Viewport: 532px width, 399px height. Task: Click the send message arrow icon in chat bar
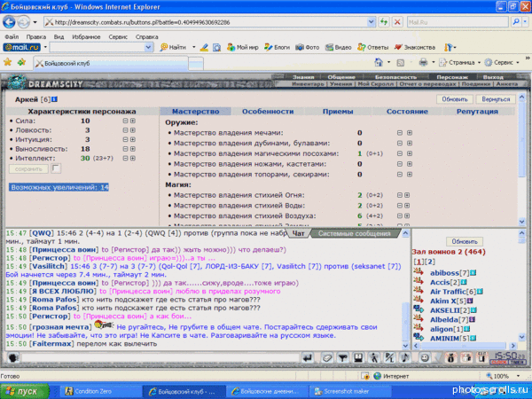tap(308, 357)
